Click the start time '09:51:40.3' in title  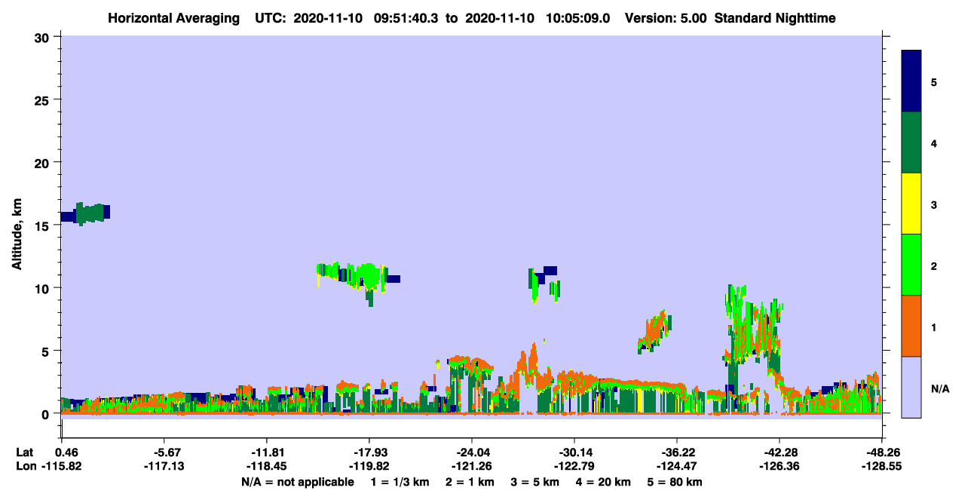[x=406, y=18]
